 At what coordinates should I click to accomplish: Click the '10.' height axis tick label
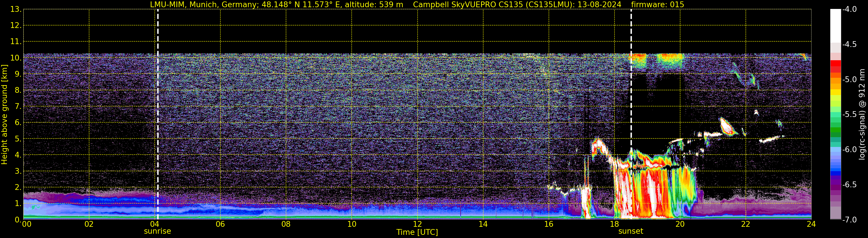tap(16, 58)
